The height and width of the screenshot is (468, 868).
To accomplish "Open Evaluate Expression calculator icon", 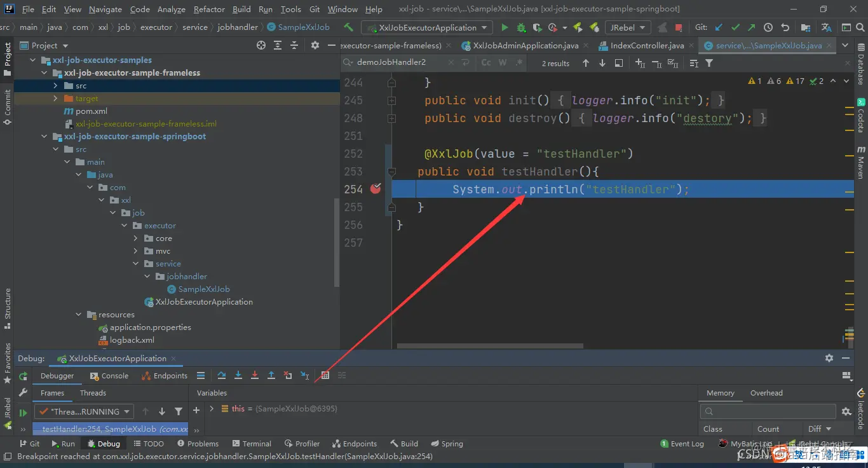I will (325, 376).
